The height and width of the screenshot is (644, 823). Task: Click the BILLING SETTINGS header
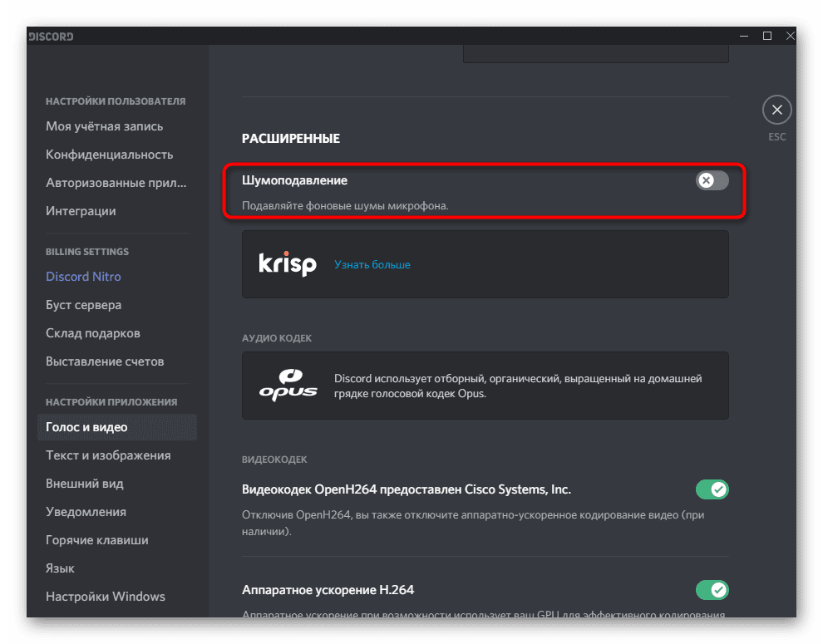pos(87,252)
